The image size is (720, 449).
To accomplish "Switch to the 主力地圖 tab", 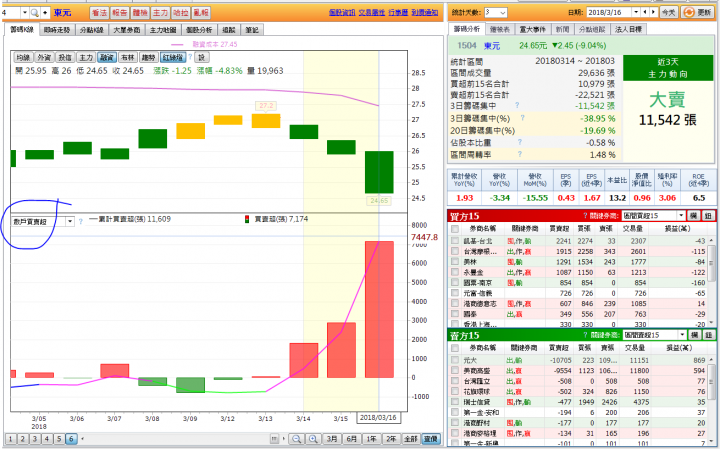I will (x=163, y=30).
